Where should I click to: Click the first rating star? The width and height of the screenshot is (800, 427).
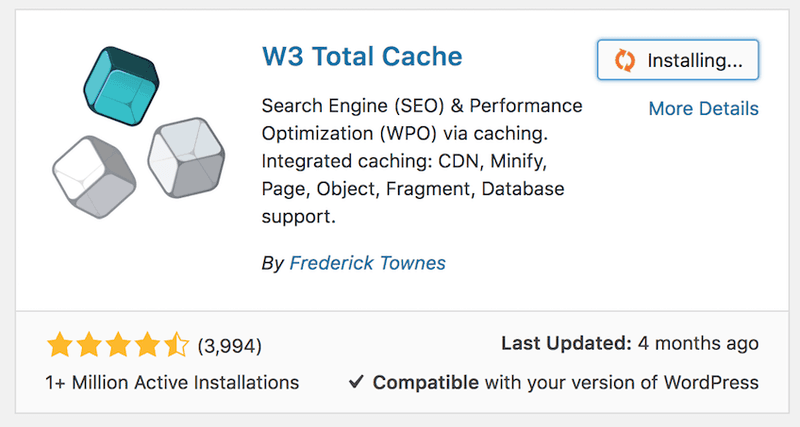[59, 346]
